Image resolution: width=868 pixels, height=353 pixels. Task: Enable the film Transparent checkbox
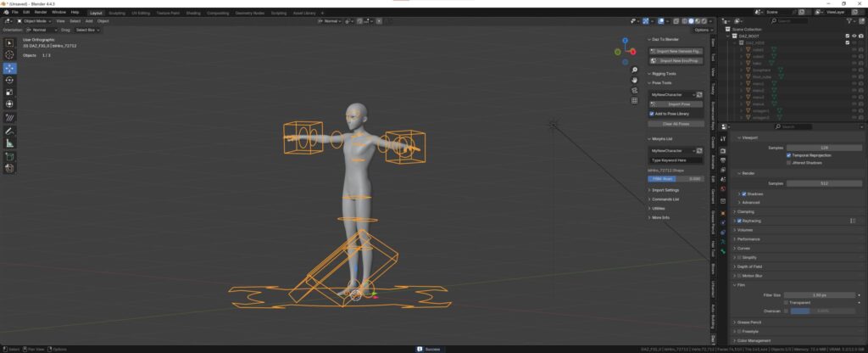[786, 303]
